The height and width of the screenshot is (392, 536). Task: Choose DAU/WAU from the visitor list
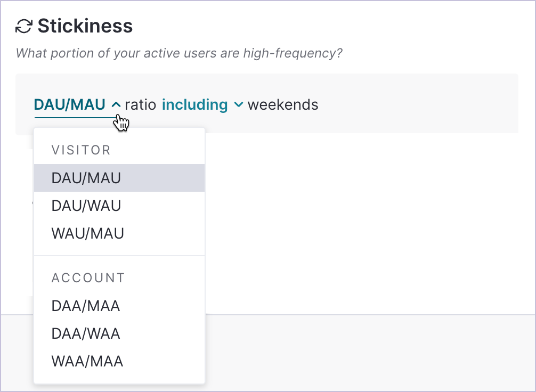point(119,206)
